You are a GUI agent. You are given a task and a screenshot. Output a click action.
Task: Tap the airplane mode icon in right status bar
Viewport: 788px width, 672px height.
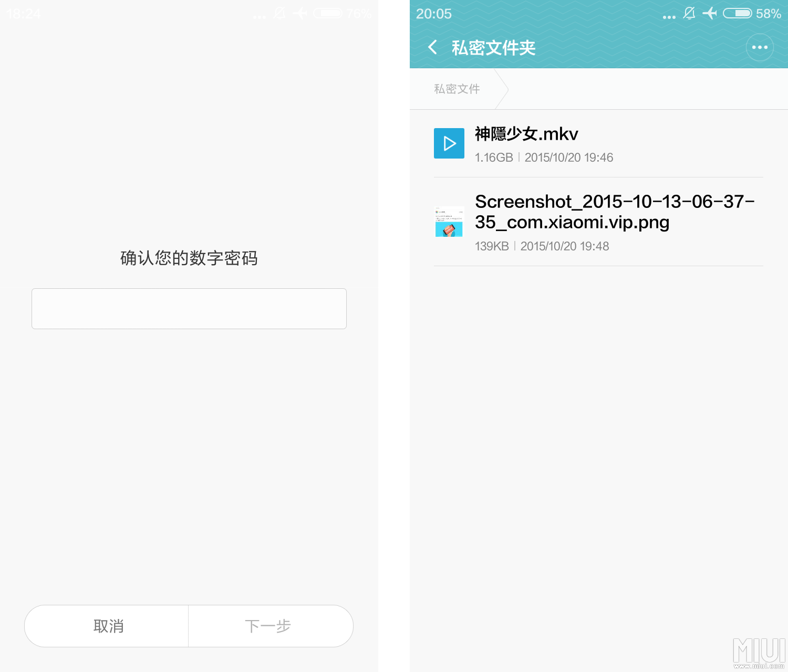(x=710, y=13)
